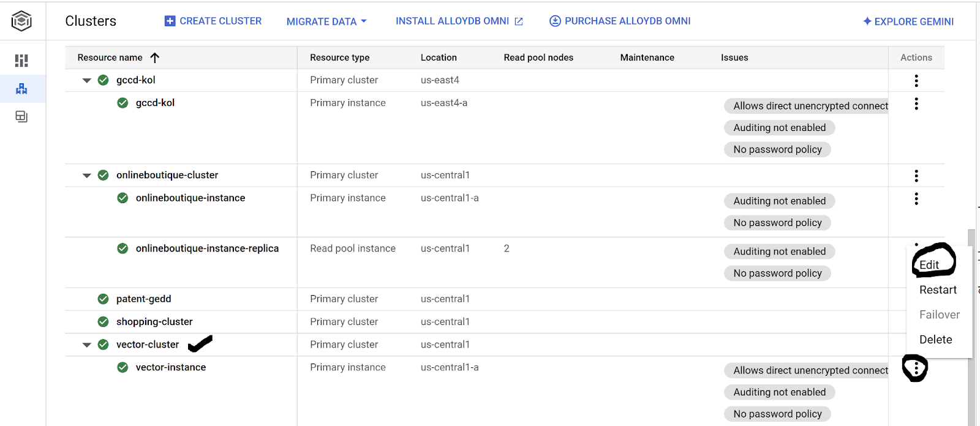Collapse the vector-cluster row
The width and height of the screenshot is (980, 426).
[87, 345]
